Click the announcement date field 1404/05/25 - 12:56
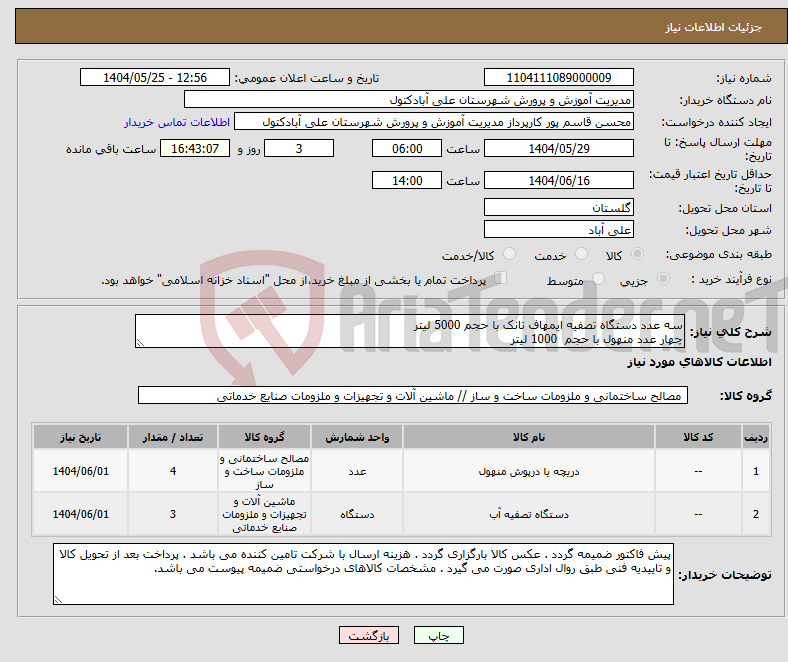 pyautogui.click(x=155, y=77)
